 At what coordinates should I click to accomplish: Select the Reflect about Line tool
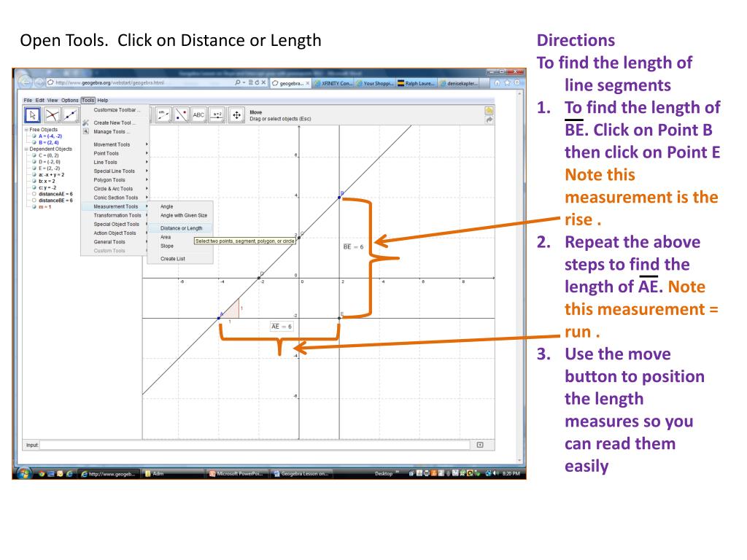click(x=181, y=114)
